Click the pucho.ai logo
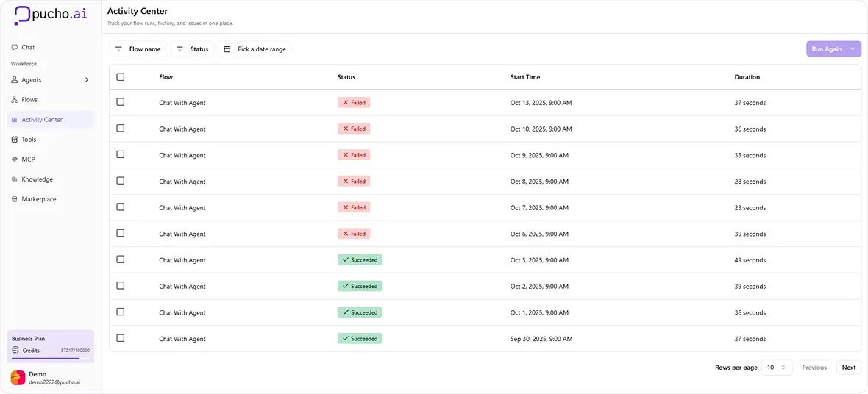Image resolution: width=868 pixels, height=394 pixels. click(50, 15)
